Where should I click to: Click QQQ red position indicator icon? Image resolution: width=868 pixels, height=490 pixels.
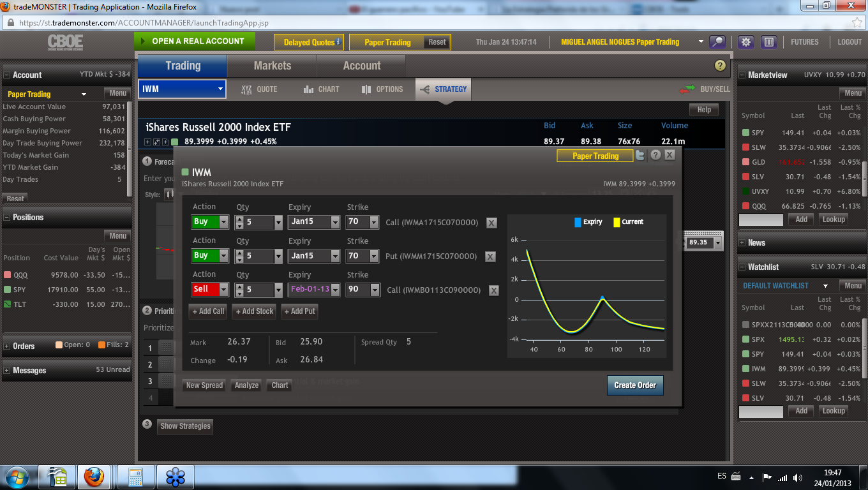coord(8,275)
